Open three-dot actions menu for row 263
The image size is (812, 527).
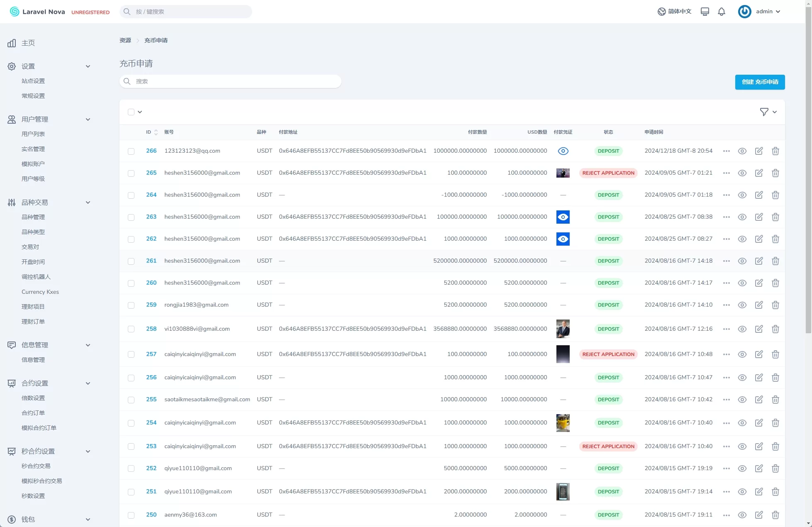pos(726,217)
